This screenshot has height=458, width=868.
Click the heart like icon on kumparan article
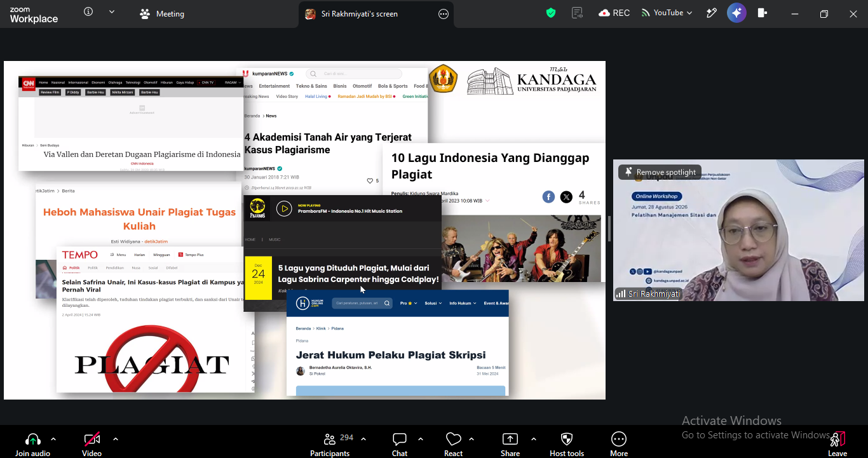[x=370, y=181]
